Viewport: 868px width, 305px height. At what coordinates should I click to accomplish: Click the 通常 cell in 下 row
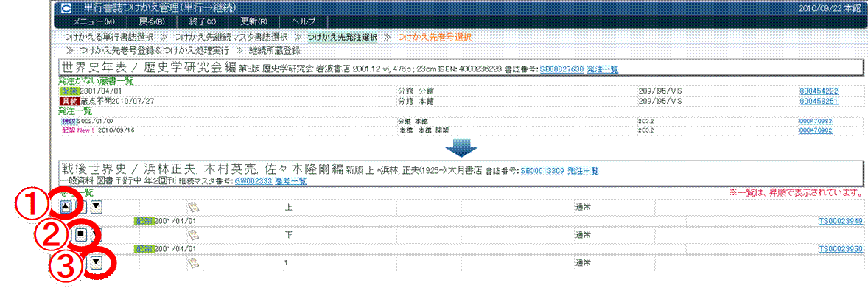(x=584, y=235)
